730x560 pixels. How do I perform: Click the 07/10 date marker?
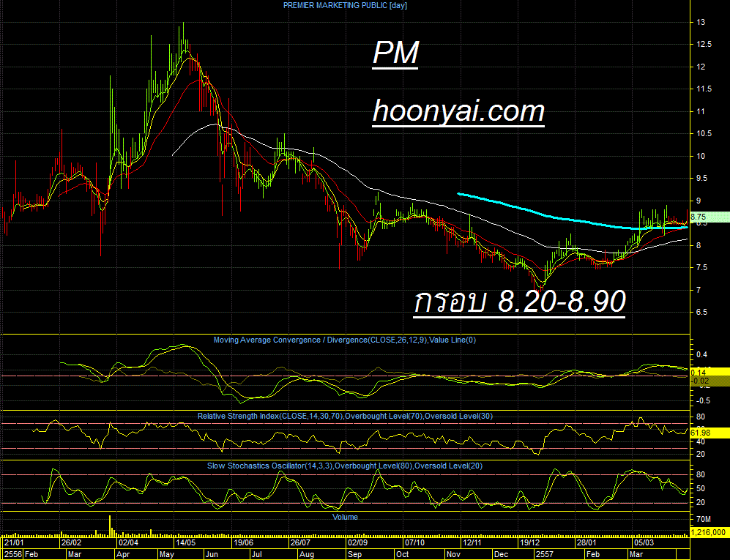(x=414, y=542)
